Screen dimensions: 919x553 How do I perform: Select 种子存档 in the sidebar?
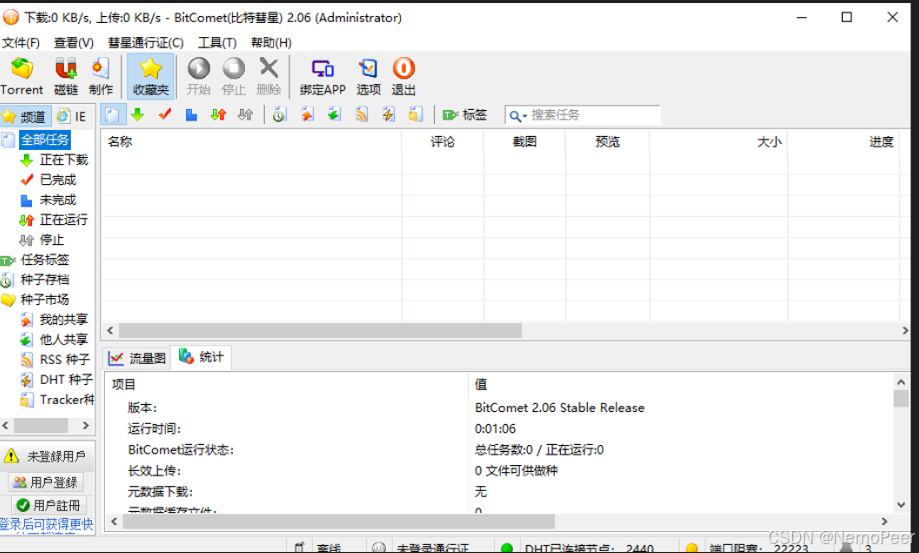point(45,279)
